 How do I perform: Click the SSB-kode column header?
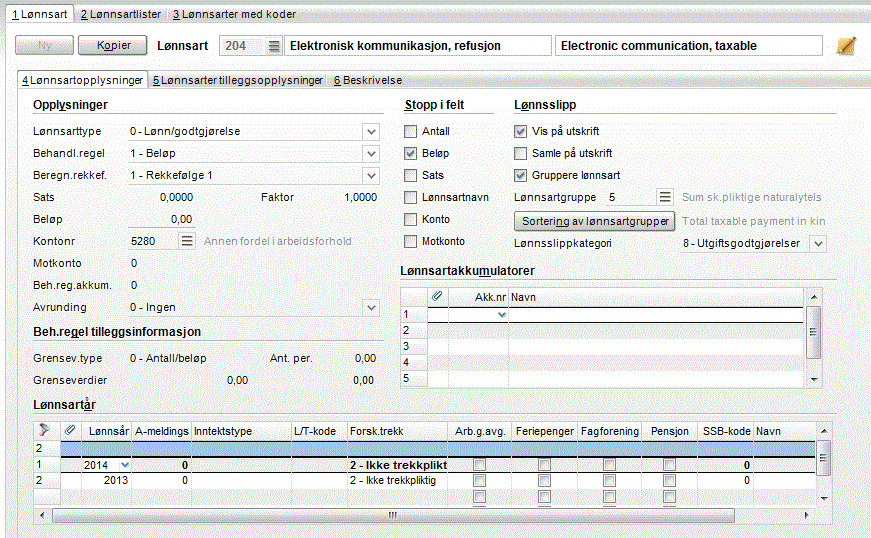point(725,431)
